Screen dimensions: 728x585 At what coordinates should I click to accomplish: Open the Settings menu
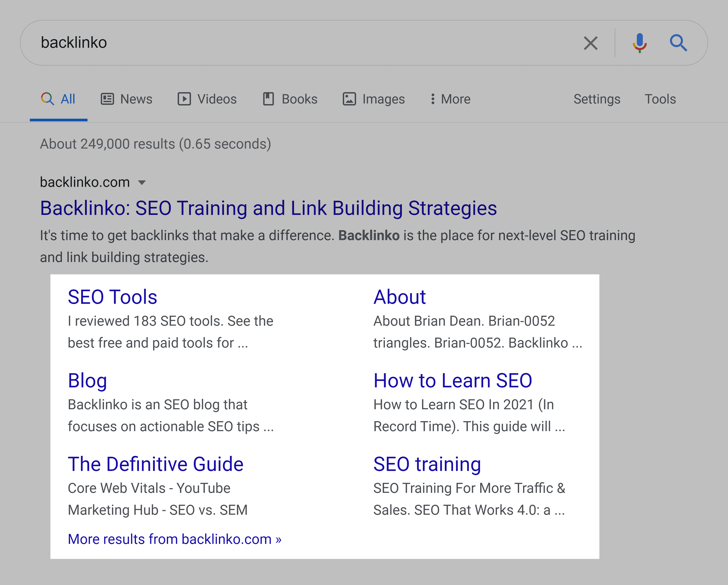coord(594,98)
